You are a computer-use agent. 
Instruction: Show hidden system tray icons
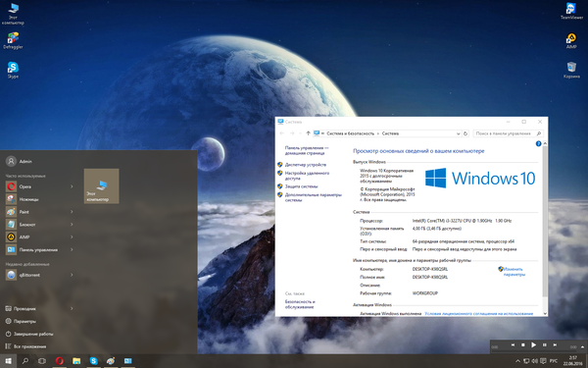click(517, 361)
